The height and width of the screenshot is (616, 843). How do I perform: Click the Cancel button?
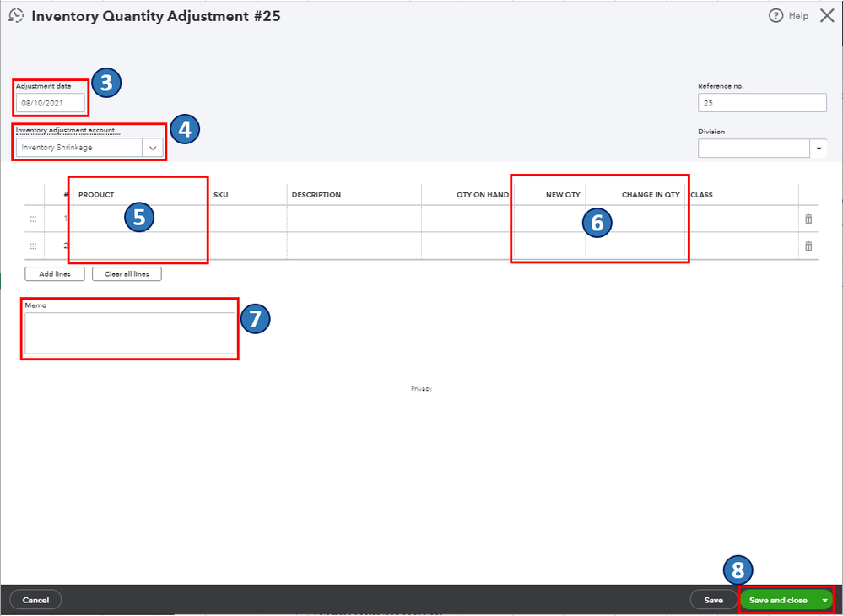click(x=35, y=600)
